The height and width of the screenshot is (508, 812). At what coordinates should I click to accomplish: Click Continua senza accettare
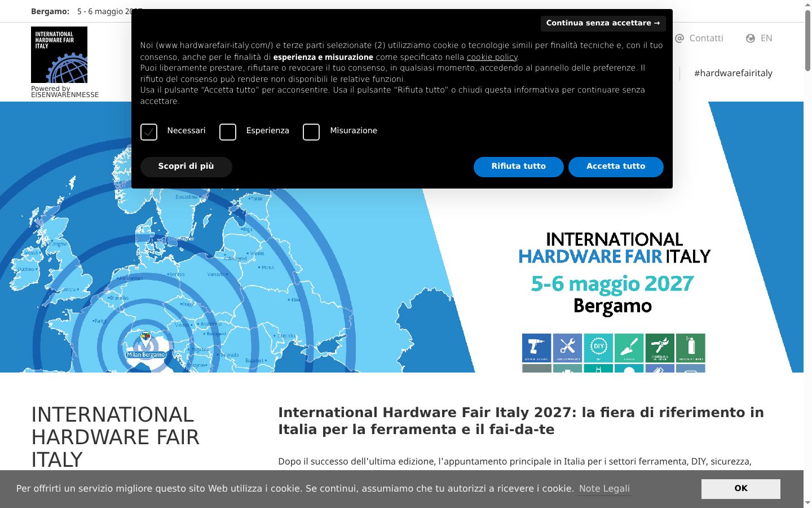[603, 23]
